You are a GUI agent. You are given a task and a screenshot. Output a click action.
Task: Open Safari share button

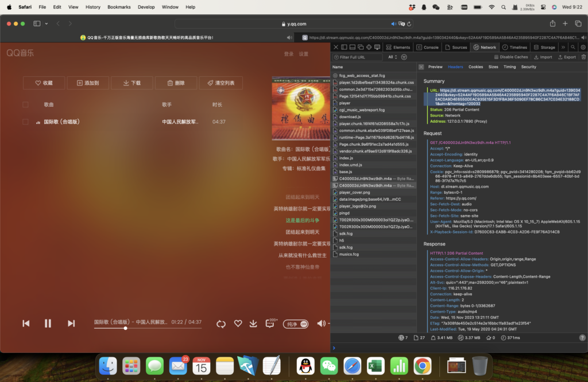pos(552,23)
